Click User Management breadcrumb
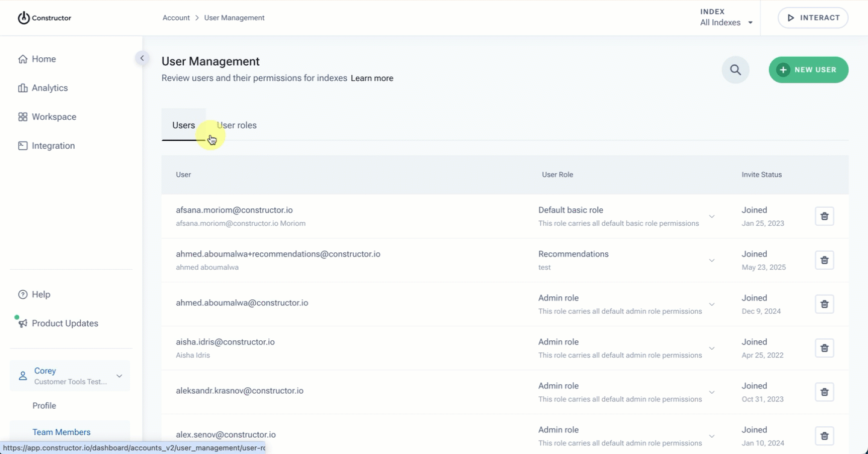 tap(234, 18)
